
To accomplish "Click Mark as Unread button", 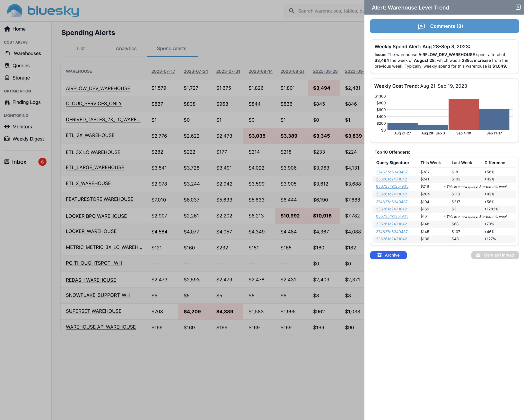I will click(x=495, y=255).
